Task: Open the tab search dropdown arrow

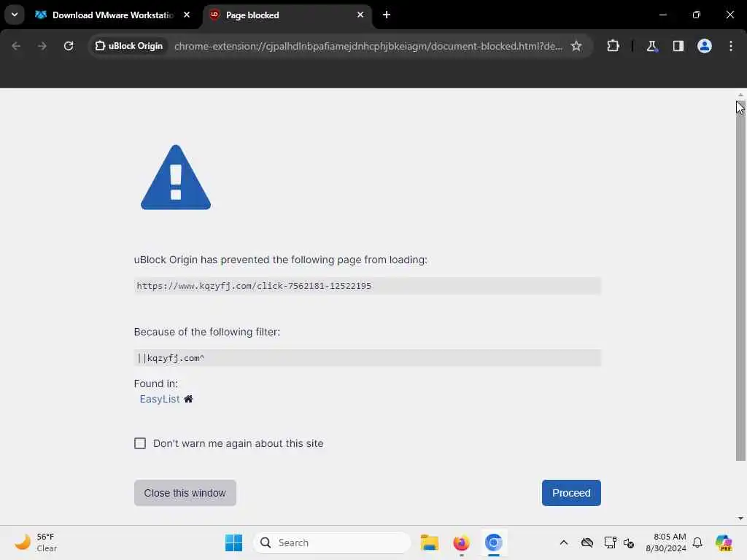Action: click(15, 15)
